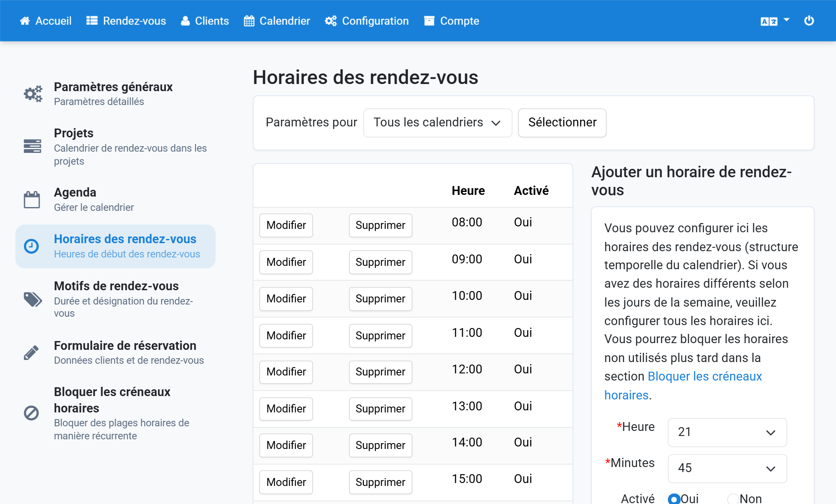Click Modifier for the 11:00 slot
The height and width of the screenshot is (504, 836).
click(x=286, y=336)
